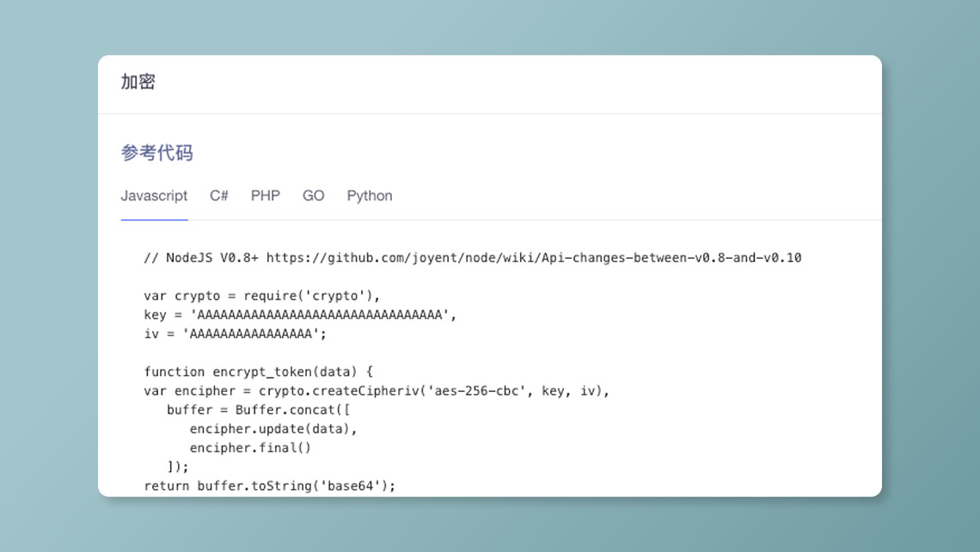Click the iv variable assignment line
This screenshot has width=980, height=552.
point(235,334)
